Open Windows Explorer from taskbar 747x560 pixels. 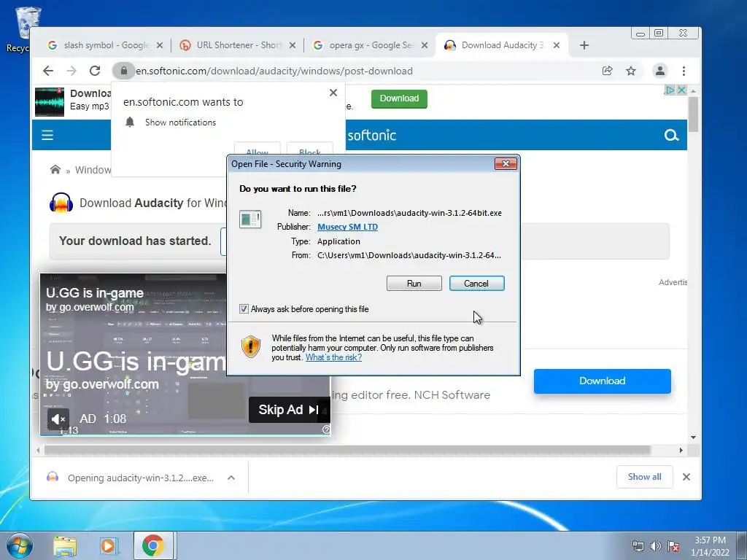[x=65, y=546]
